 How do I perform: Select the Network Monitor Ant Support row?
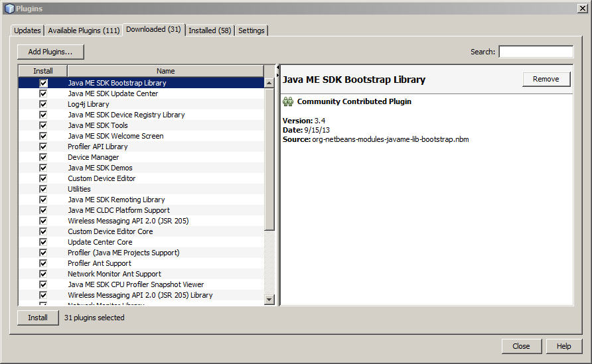[141, 274]
